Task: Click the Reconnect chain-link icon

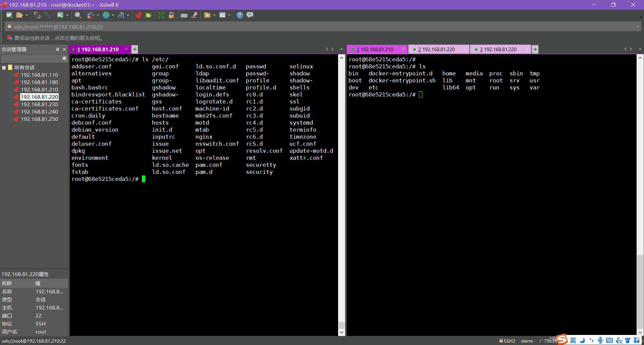Action: 47,15
